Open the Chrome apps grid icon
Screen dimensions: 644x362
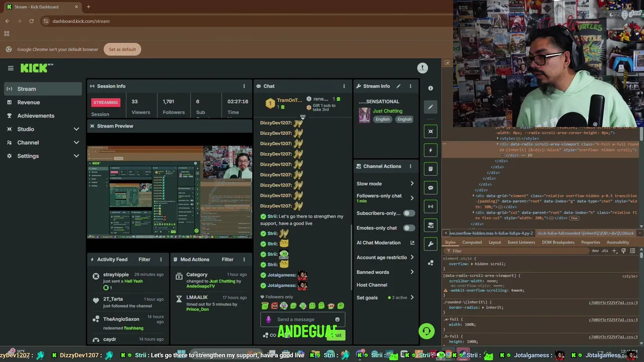7,34
